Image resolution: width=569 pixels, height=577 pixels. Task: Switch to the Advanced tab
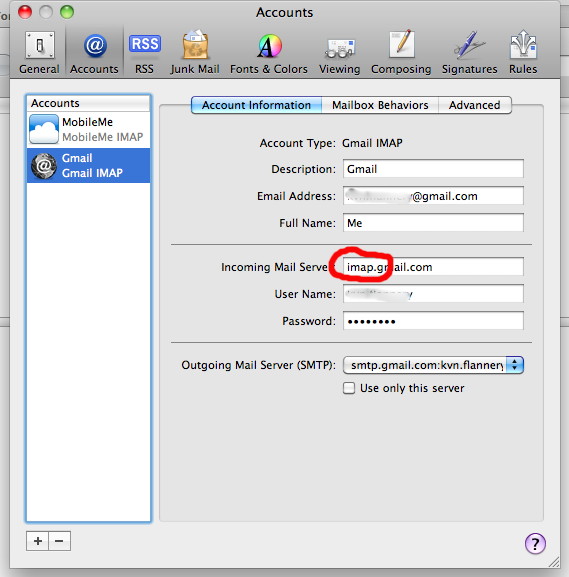(475, 105)
